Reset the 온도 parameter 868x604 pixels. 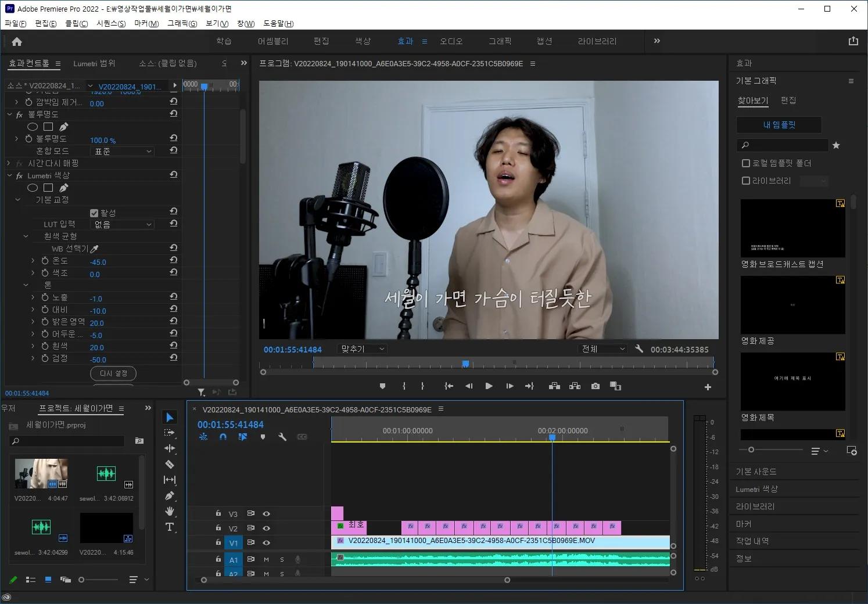[173, 260]
